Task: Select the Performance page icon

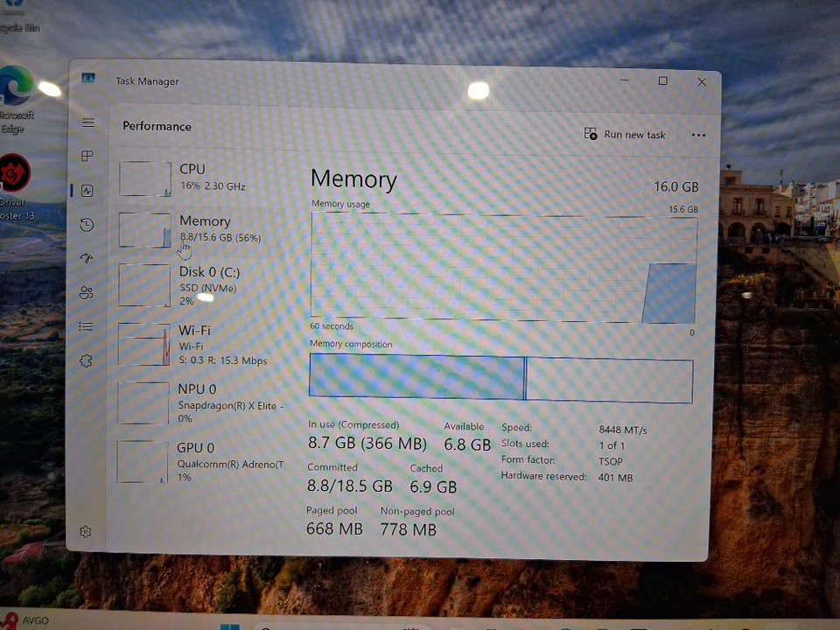Action: pos(87,190)
